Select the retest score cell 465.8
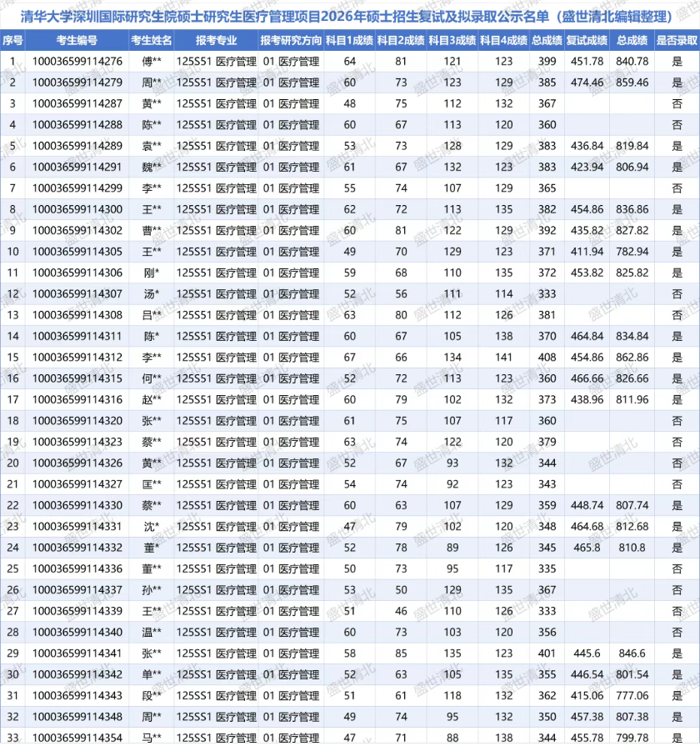Image resolution: width=700 pixels, height=746 pixels. pos(586,548)
